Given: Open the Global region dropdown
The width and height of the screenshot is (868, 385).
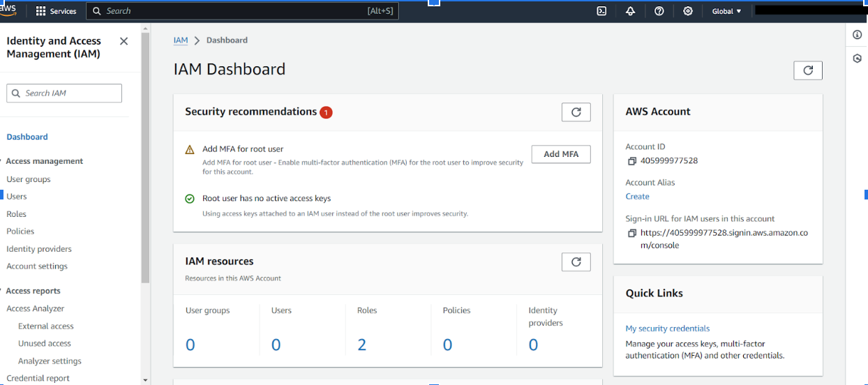Looking at the screenshot, I should coord(726,11).
